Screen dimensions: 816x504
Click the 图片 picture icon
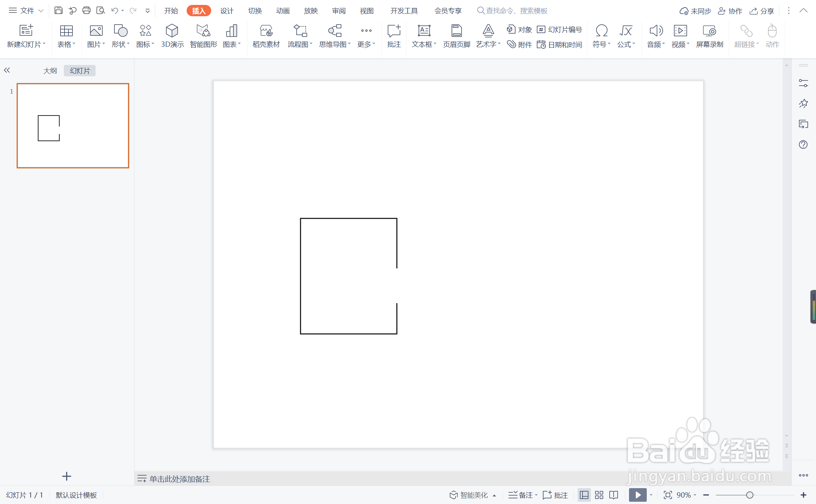96,31
